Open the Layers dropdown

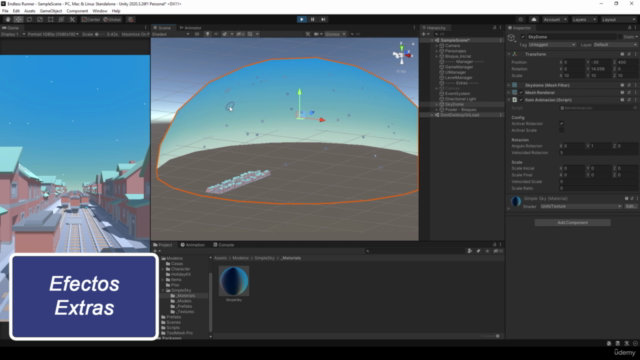pyautogui.click(x=584, y=19)
